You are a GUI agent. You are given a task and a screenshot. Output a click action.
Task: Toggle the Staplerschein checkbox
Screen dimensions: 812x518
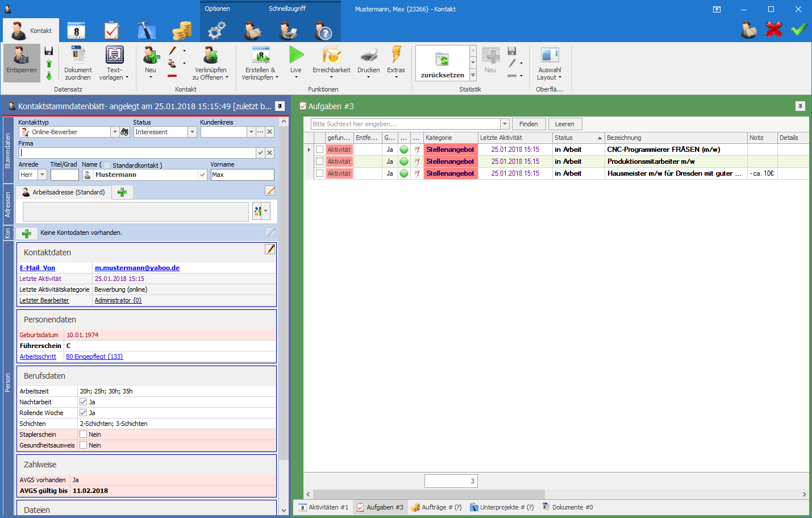(84, 434)
